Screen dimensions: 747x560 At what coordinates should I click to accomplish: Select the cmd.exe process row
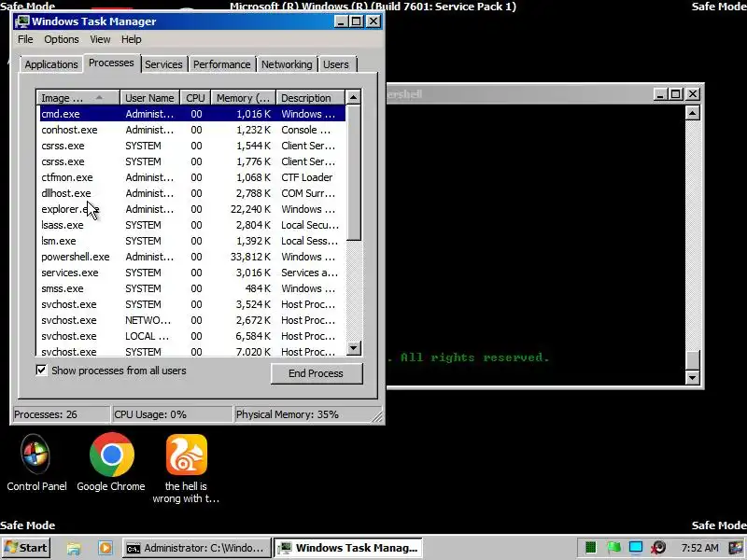pos(192,114)
